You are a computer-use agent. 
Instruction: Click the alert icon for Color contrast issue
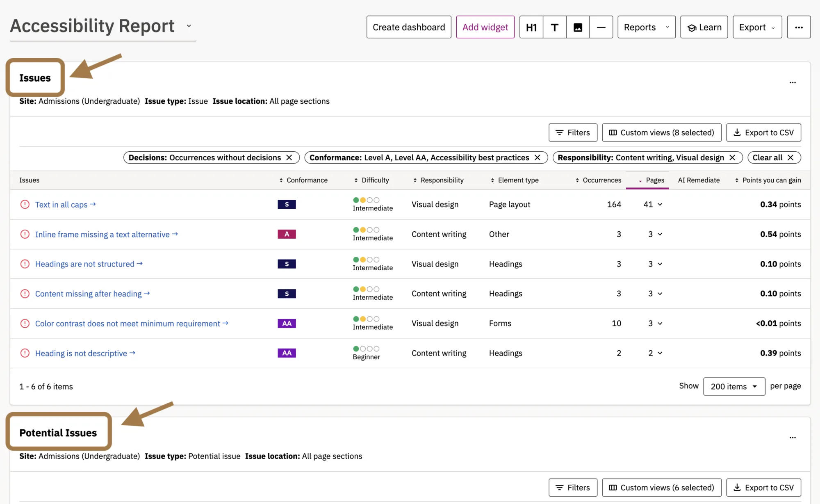pyautogui.click(x=25, y=324)
